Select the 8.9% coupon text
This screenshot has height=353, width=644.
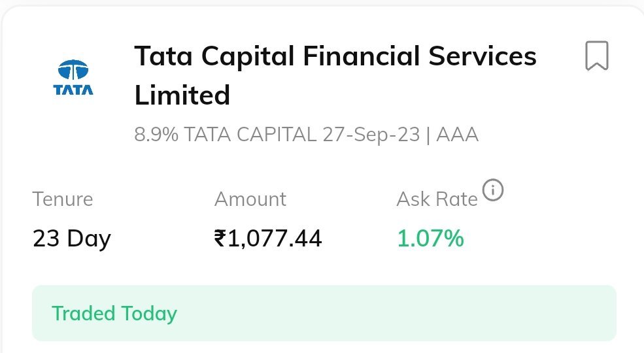pyautogui.click(x=156, y=135)
